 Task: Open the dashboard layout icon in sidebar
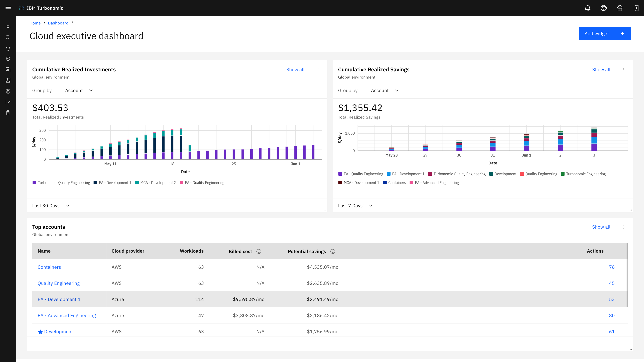(8, 80)
